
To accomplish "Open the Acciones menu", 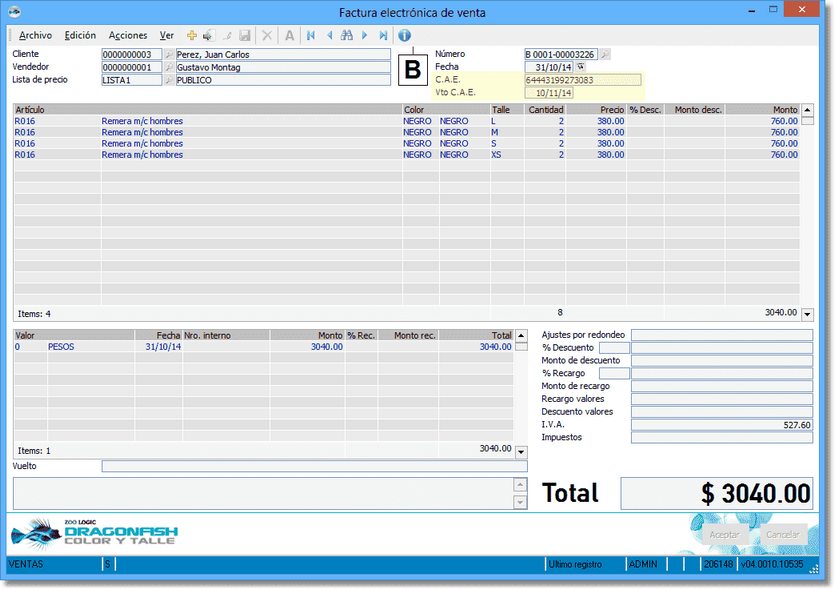I will 127,35.
